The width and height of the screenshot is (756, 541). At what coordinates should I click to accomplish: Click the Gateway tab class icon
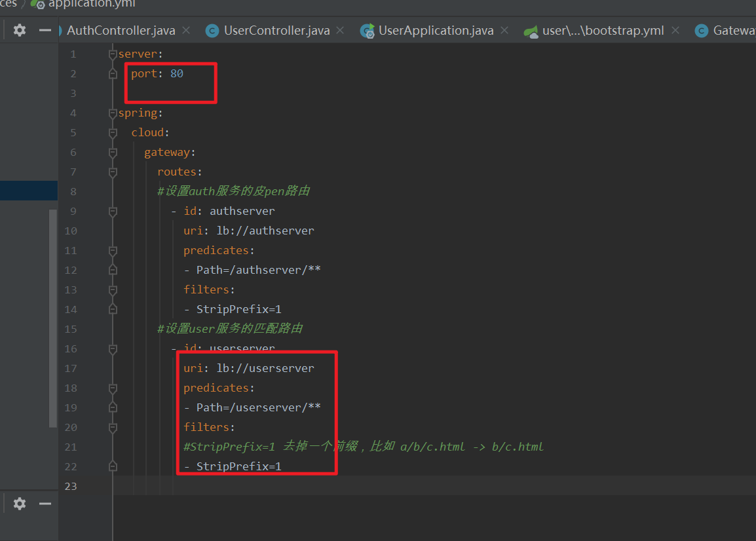pyautogui.click(x=702, y=31)
